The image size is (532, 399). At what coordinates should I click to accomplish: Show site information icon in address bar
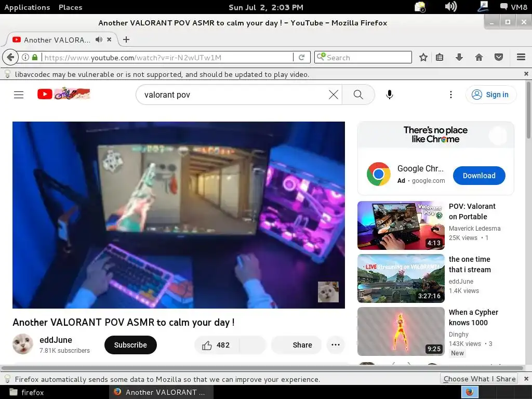pyautogui.click(x=25, y=57)
